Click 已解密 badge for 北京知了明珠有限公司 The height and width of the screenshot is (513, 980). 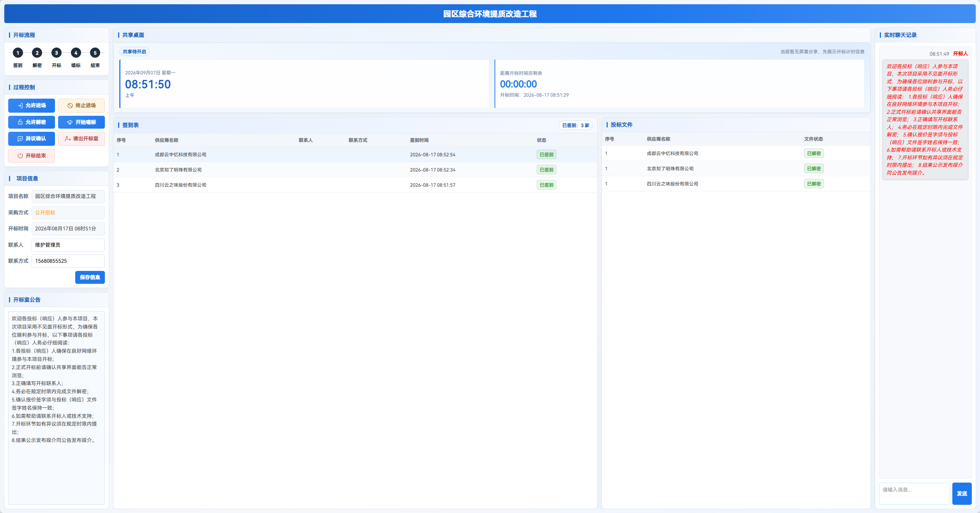coord(814,169)
